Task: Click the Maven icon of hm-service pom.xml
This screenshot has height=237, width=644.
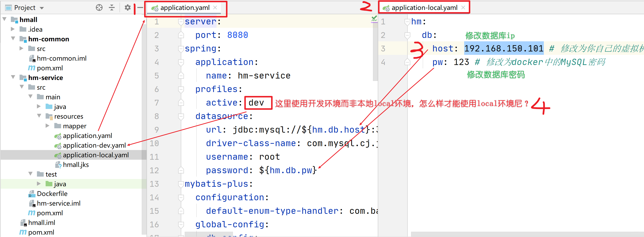Action: (x=31, y=213)
